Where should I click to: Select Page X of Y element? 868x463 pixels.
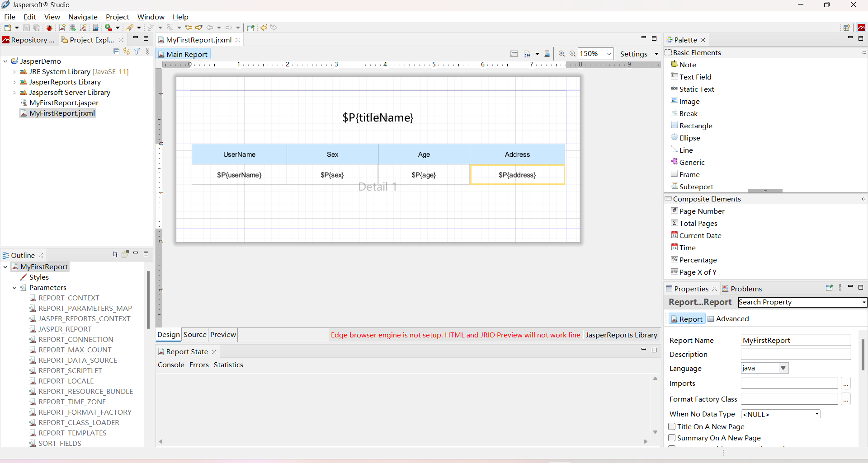(694, 272)
